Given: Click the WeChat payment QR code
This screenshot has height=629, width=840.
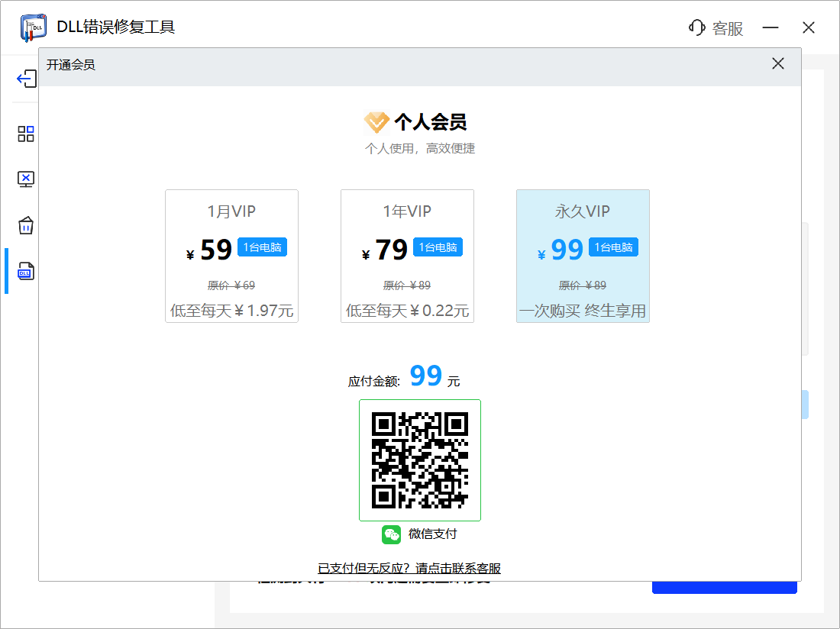Looking at the screenshot, I should [x=419, y=459].
